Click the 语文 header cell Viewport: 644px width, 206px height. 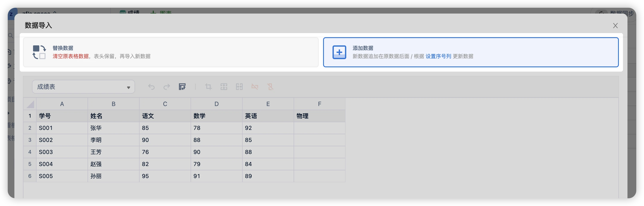click(x=165, y=116)
